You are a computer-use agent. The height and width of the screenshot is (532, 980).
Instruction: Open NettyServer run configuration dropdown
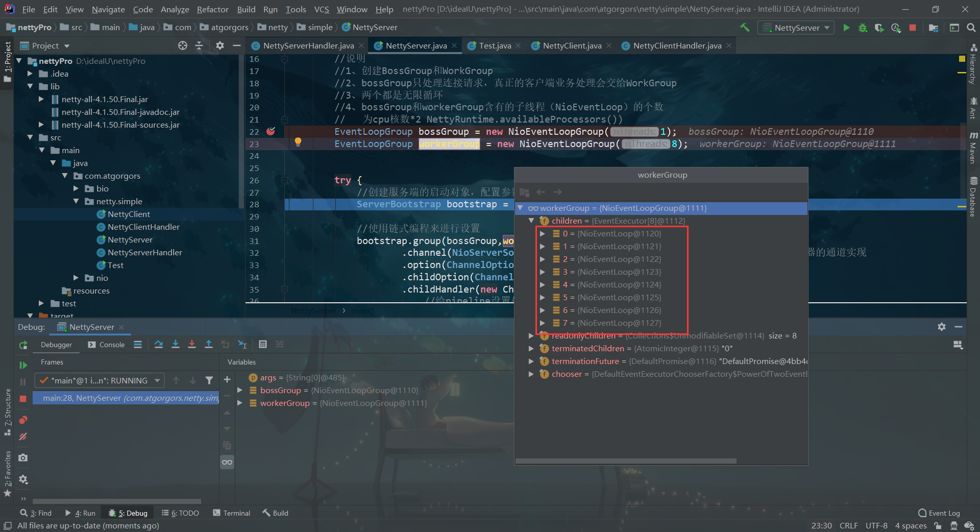796,28
